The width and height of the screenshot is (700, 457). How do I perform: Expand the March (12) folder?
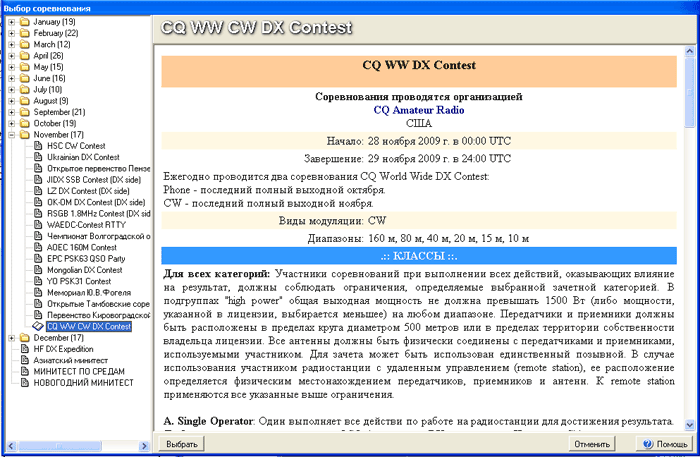point(12,44)
